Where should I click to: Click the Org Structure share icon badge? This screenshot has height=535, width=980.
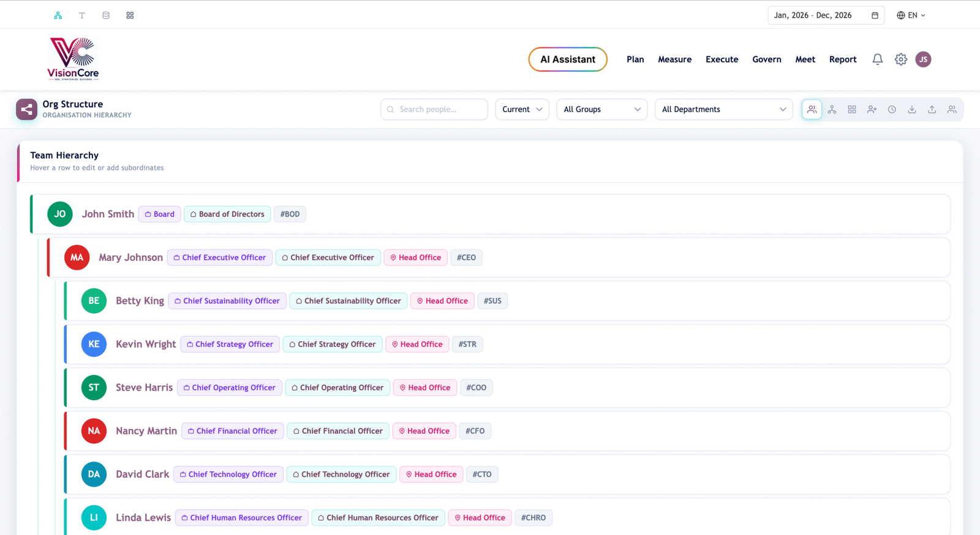pos(26,109)
